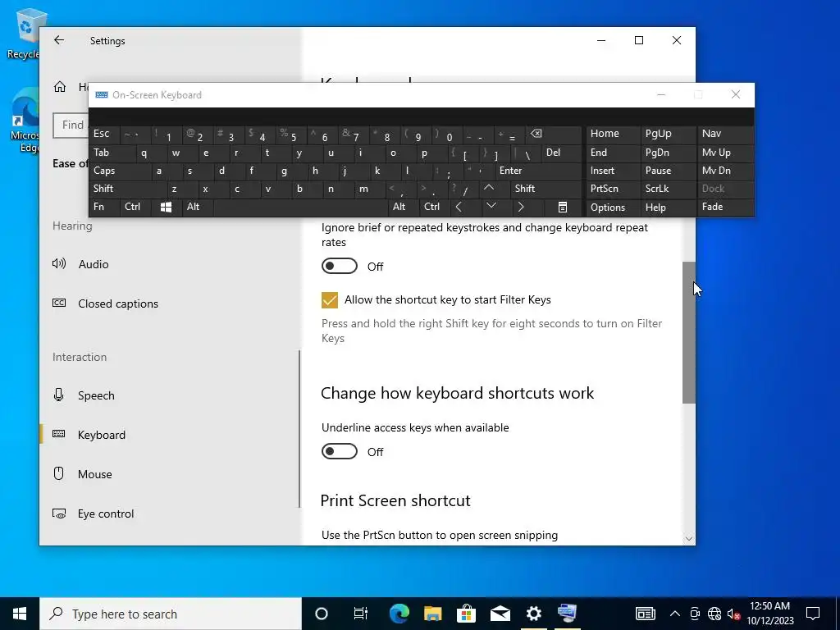Screen dimensions: 840x630
Task: Click Nav key on On-Screen Keyboard
Action: coord(725,134)
